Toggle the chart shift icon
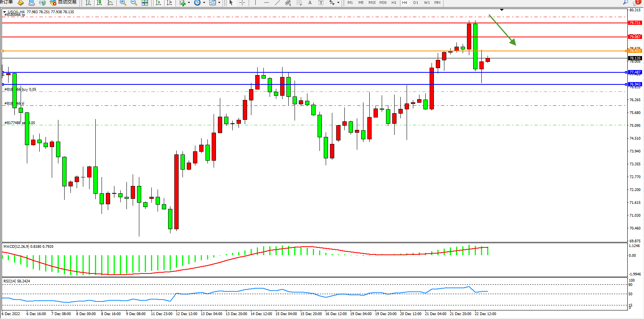644x319 pixels. pyautogui.click(x=169, y=3)
